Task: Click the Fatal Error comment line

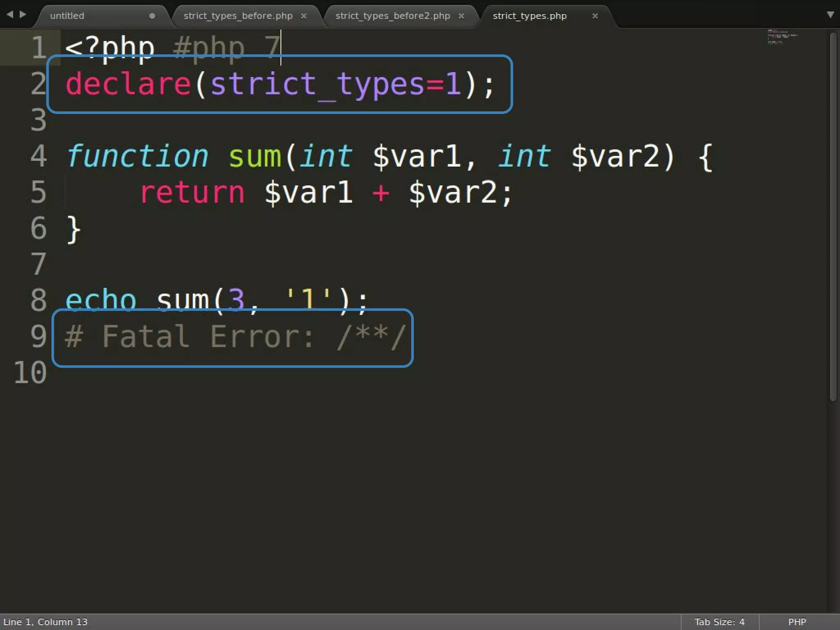Action: tap(234, 337)
